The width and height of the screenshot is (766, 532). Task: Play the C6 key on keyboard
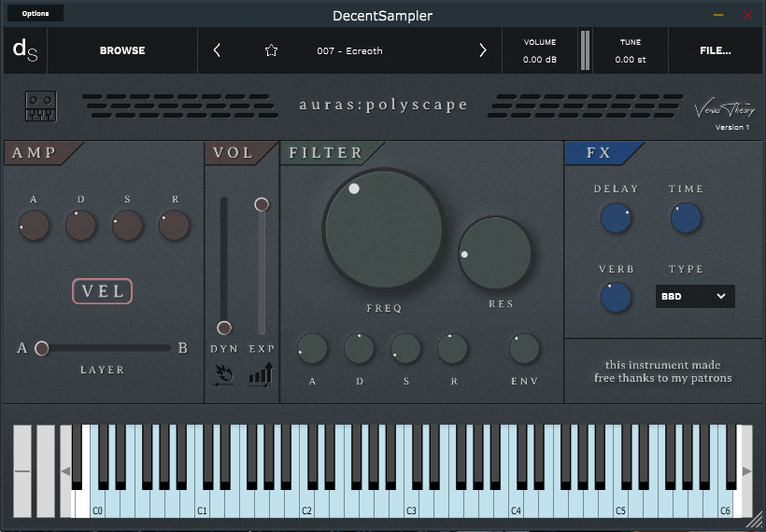pos(725,503)
